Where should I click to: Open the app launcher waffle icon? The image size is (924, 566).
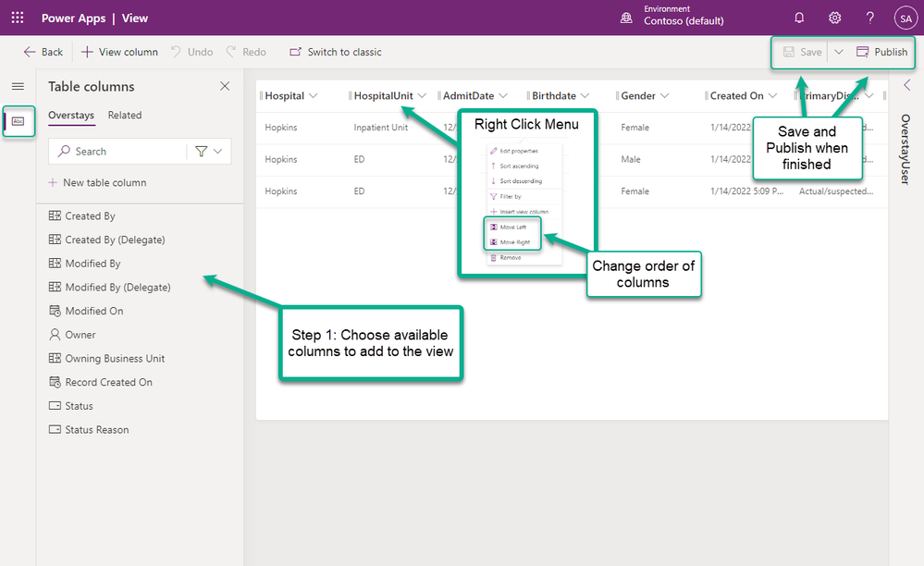pos(18,18)
